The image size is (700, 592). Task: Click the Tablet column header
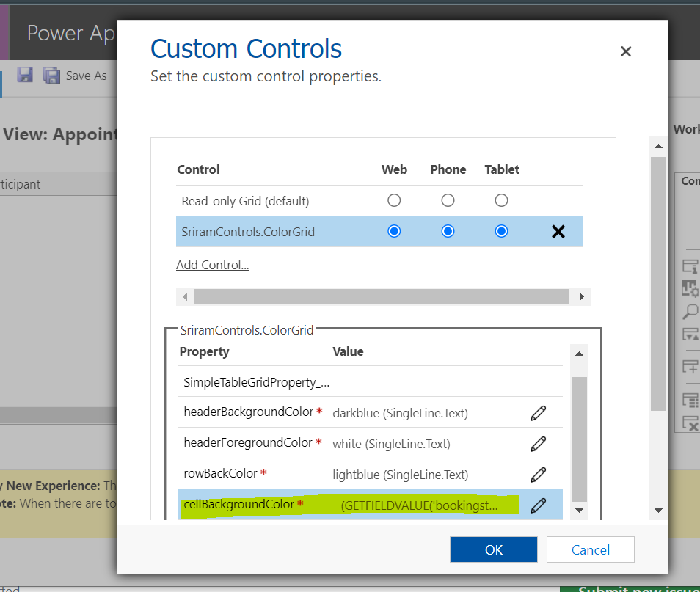pyautogui.click(x=502, y=169)
